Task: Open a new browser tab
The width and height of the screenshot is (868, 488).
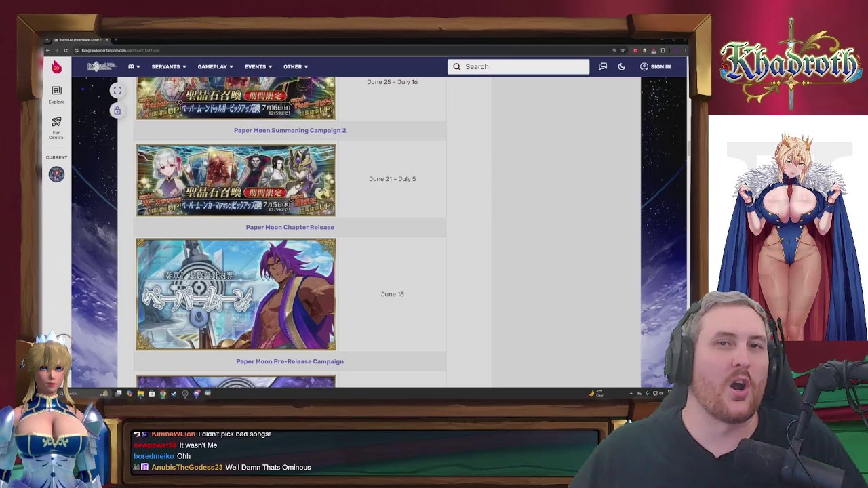Action: (x=116, y=40)
